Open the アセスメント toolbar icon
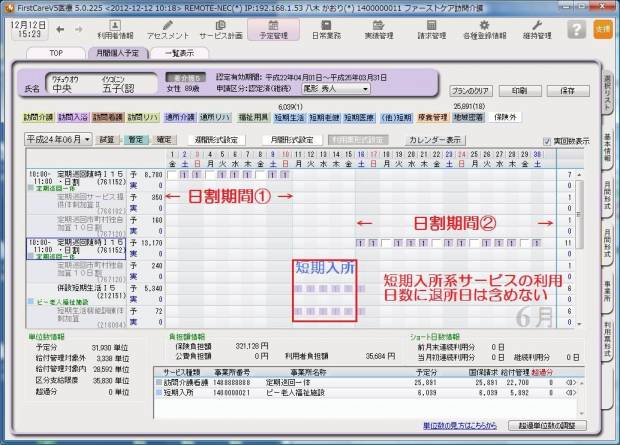Viewport: 620px width, 445px height. [x=167, y=27]
